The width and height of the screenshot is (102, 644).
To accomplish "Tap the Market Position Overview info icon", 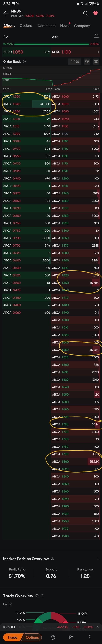I will point(52,559).
